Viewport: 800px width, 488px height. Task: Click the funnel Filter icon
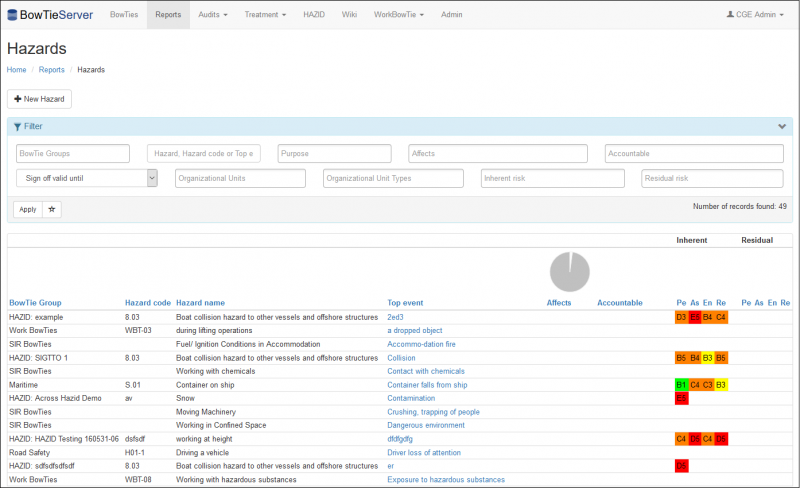(18, 127)
